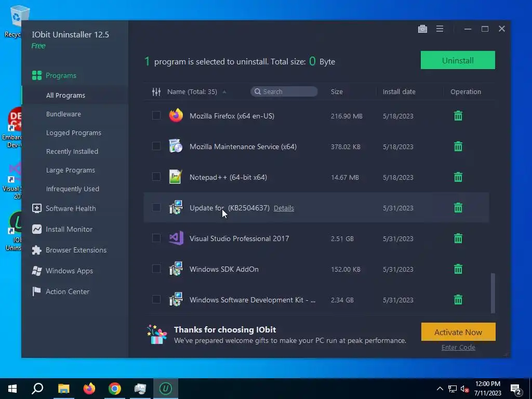Open the Enter Code link
Screen dimensions: 532x399
pos(458,347)
